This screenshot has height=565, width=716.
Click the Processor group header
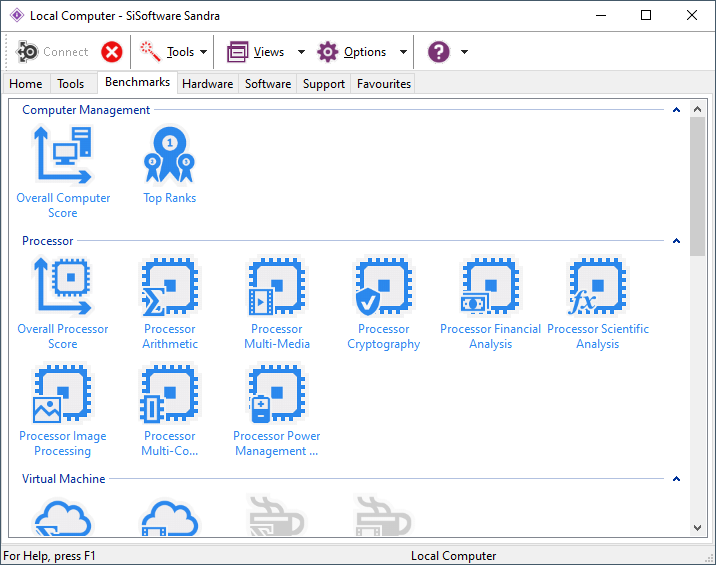pyautogui.click(x=47, y=241)
